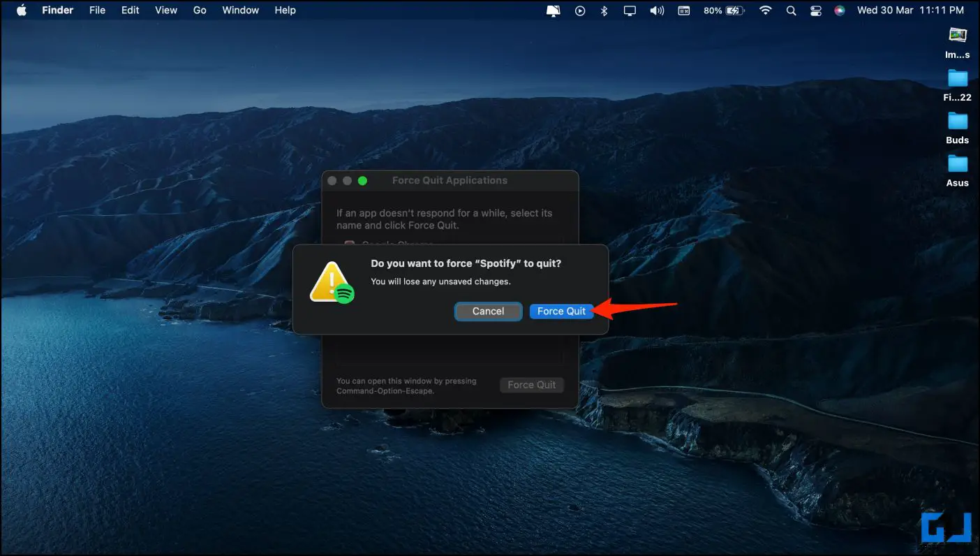
Task: Select the Buds folder on desktop
Action: tap(958, 121)
